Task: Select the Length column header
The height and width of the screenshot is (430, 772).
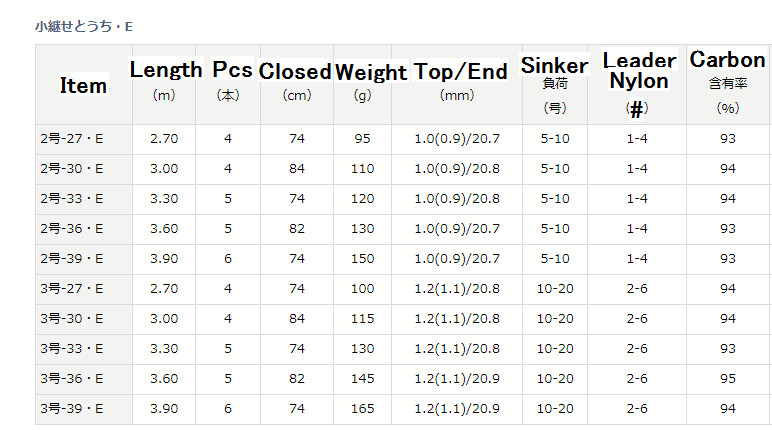Action: coord(164,85)
